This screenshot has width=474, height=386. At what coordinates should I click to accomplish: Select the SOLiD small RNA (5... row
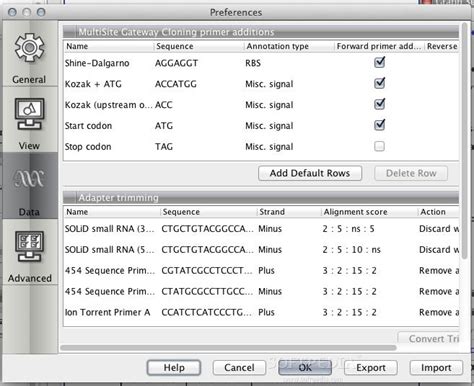261,250
